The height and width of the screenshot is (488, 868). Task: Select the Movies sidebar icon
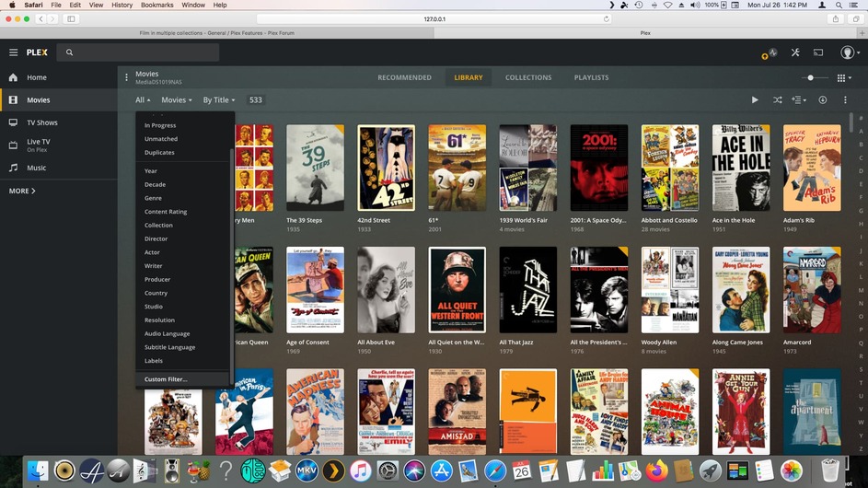13,99
